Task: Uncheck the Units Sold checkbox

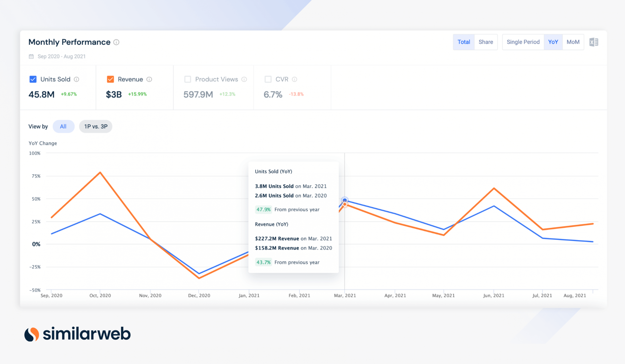Action: pos(33,79)
